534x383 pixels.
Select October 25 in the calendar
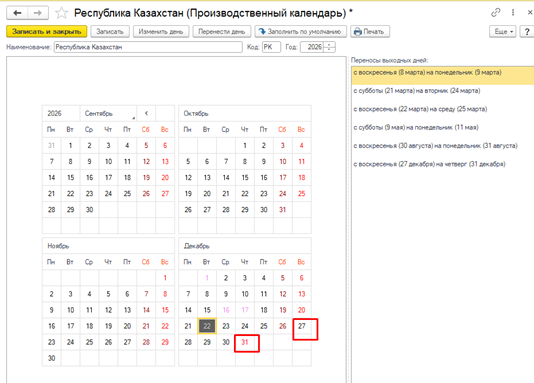click(302, 194)
